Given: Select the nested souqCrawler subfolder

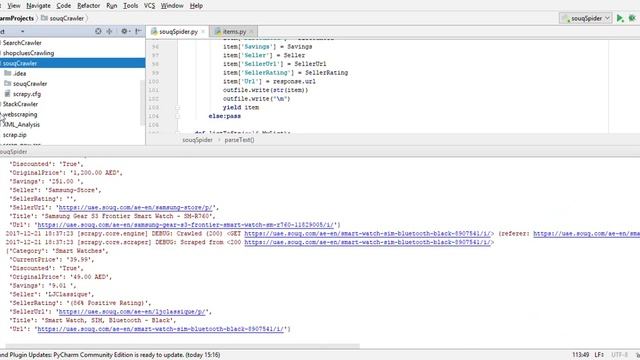Looking at the screenshot, I should point(30,84).
